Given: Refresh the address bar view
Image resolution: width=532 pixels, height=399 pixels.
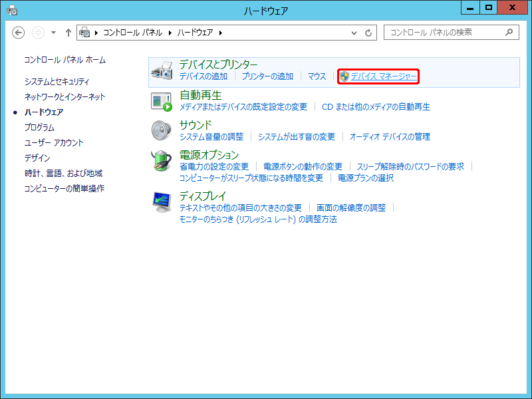Looking at the screenshot, I should (x=368, y=33).
